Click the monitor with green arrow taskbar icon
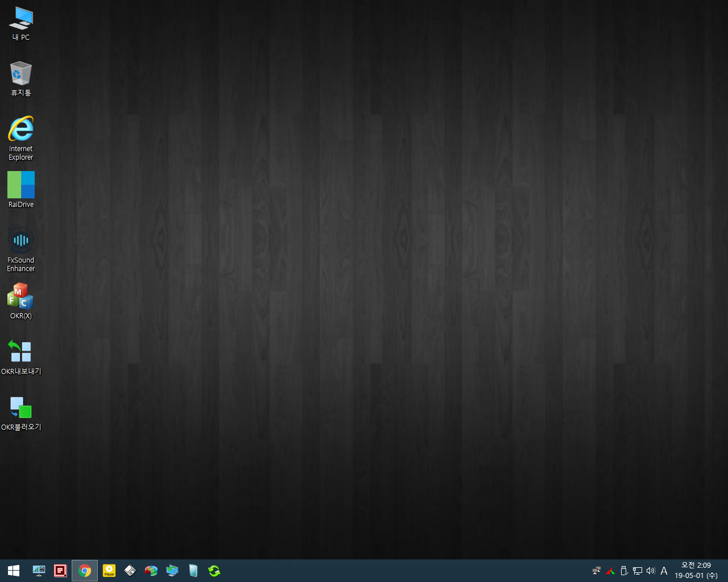 coord(172,571)
